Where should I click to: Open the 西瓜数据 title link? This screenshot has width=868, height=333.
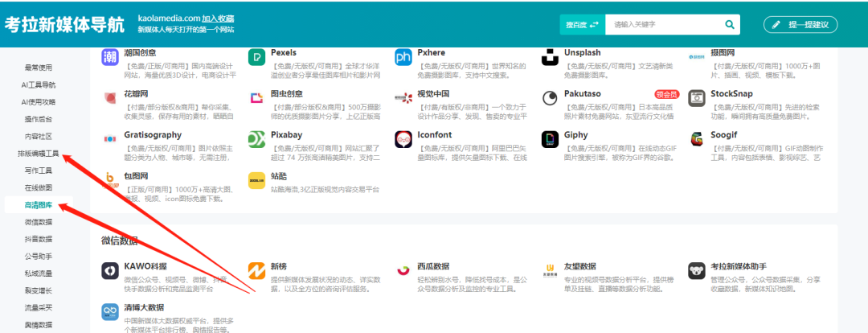(x=433, y=266)
